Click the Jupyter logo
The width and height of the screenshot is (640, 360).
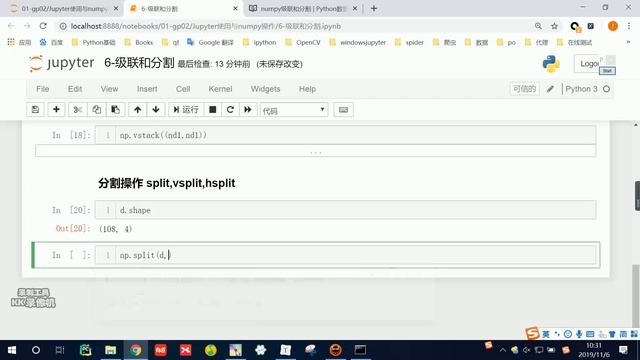[x=61, y=64]
